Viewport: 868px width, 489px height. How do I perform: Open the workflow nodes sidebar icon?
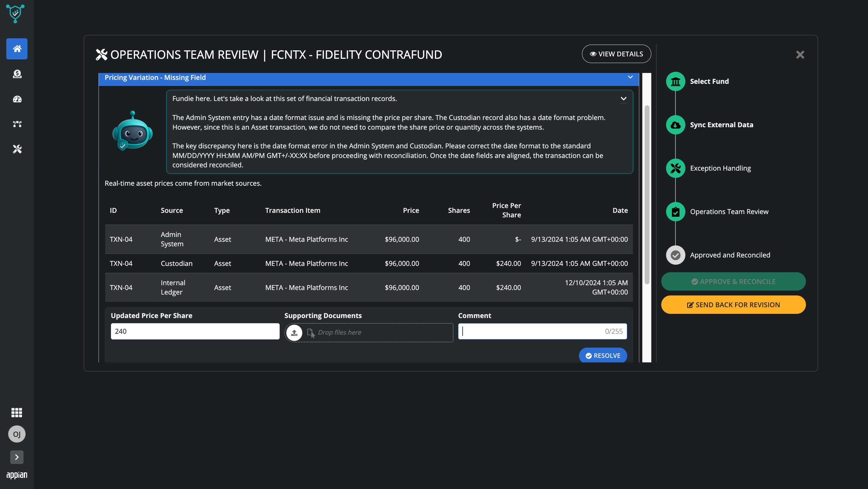(17, 124)
